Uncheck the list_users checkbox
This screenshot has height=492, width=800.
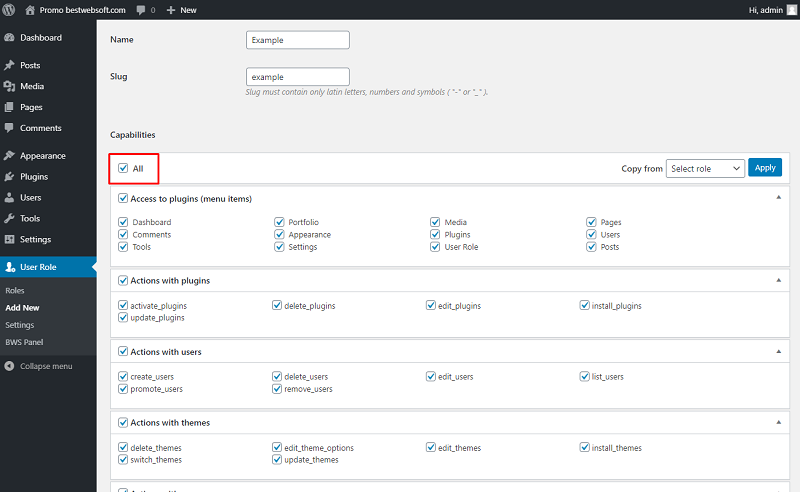click(x=585, y=376)
